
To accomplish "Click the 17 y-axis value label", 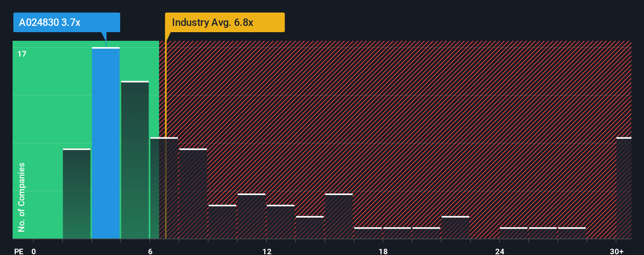I will 22,54.
